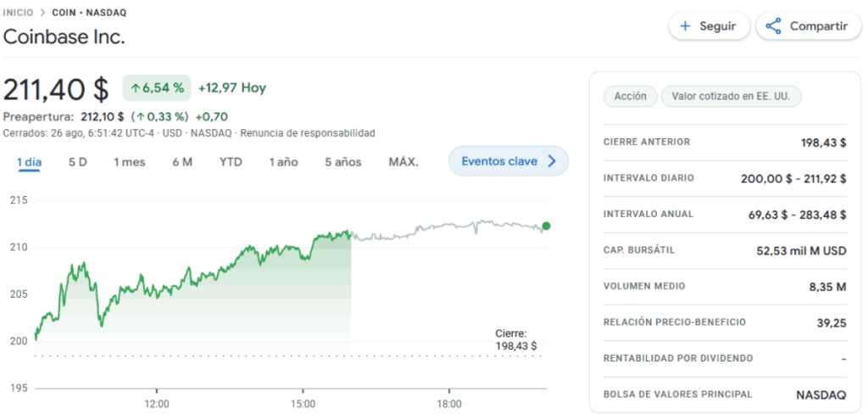Click the chevron arrow in Eventos clave
Image resolution: width=868 pixels, height=420 pixels.
pyautogui.click(x=552, y=161)
